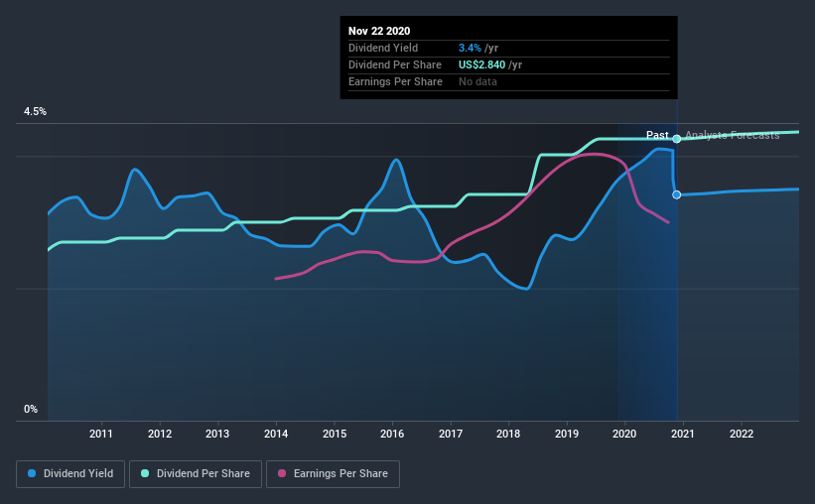The image size is (815, 504).
Task: Select the blue dividend yield data point
Action: click(x=677, y=194)
